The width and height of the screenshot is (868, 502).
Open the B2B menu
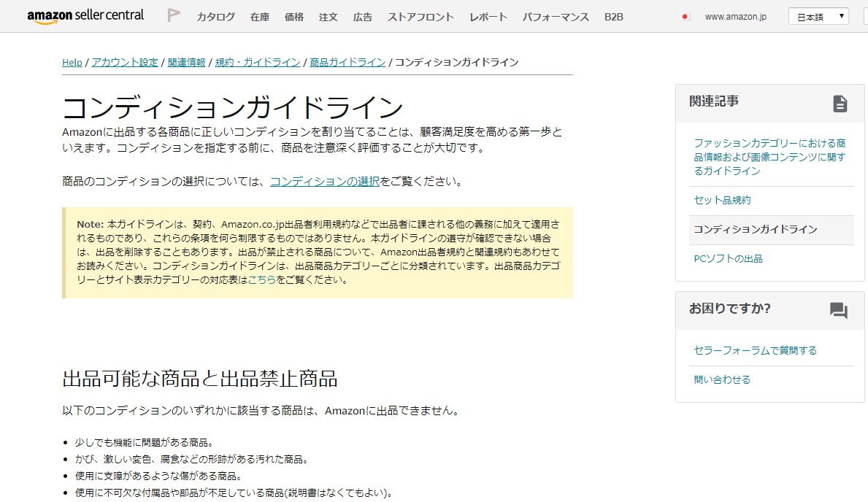point(613,18)
